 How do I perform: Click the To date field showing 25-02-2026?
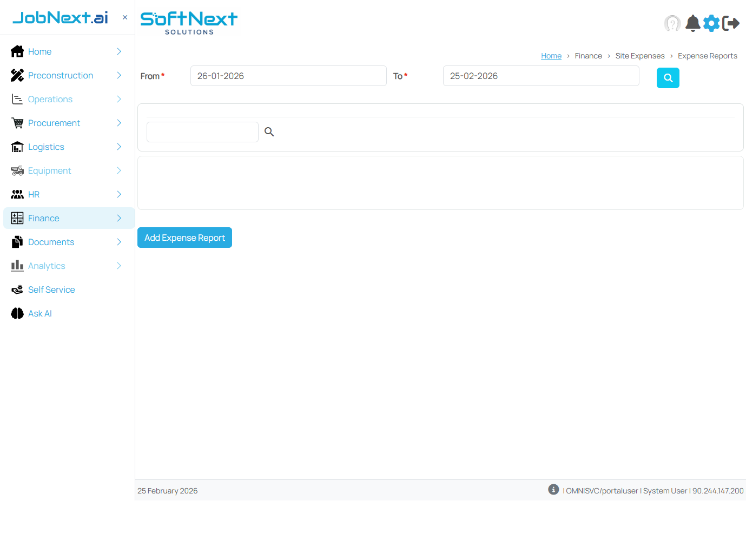540,76
